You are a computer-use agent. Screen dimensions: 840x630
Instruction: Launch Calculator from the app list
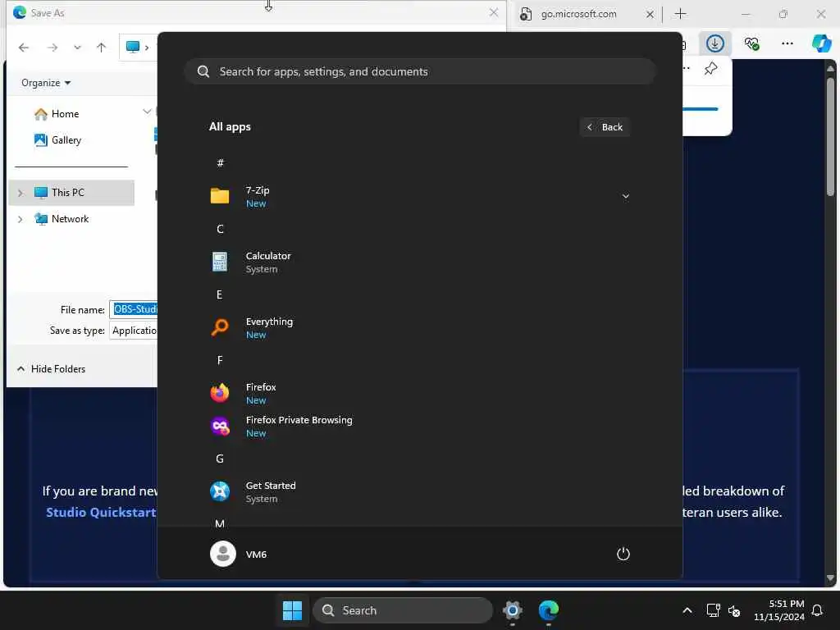(419, 262)
